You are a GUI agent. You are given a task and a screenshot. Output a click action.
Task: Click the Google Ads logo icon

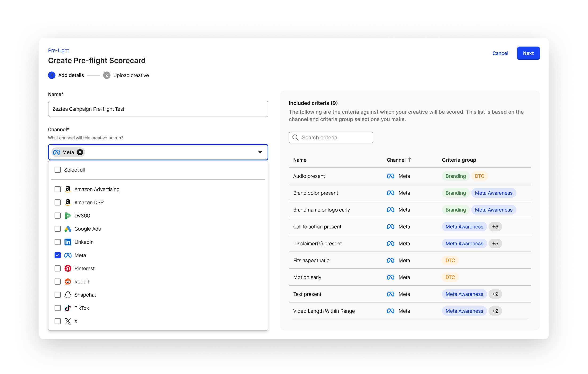[68, 229]
